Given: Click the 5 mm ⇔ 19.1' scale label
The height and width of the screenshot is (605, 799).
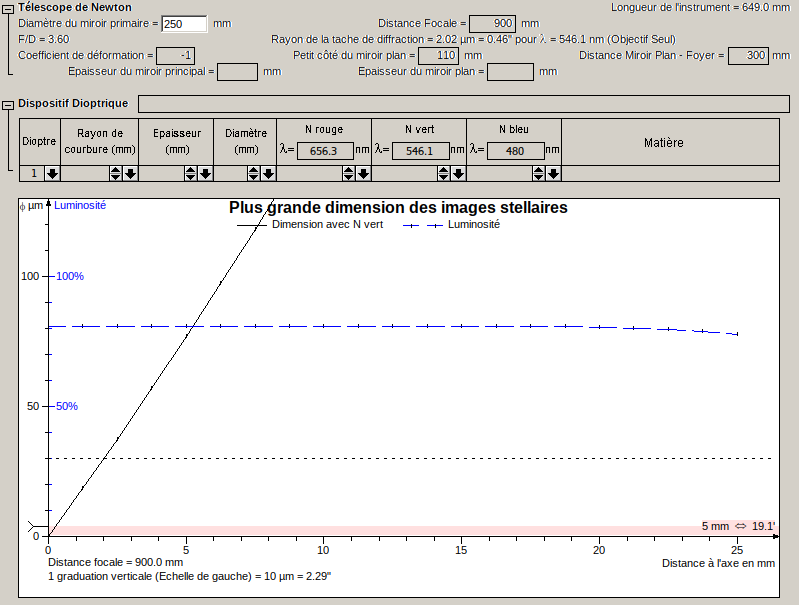Looking at the screenshot, I should [x=738, y=526].
